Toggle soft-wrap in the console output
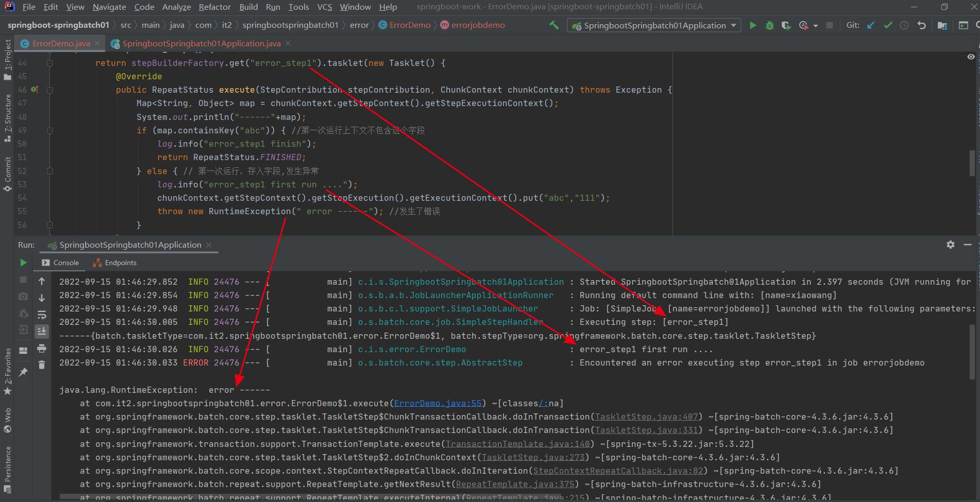This screenshot has height=502, width=980. coord(42,315)
